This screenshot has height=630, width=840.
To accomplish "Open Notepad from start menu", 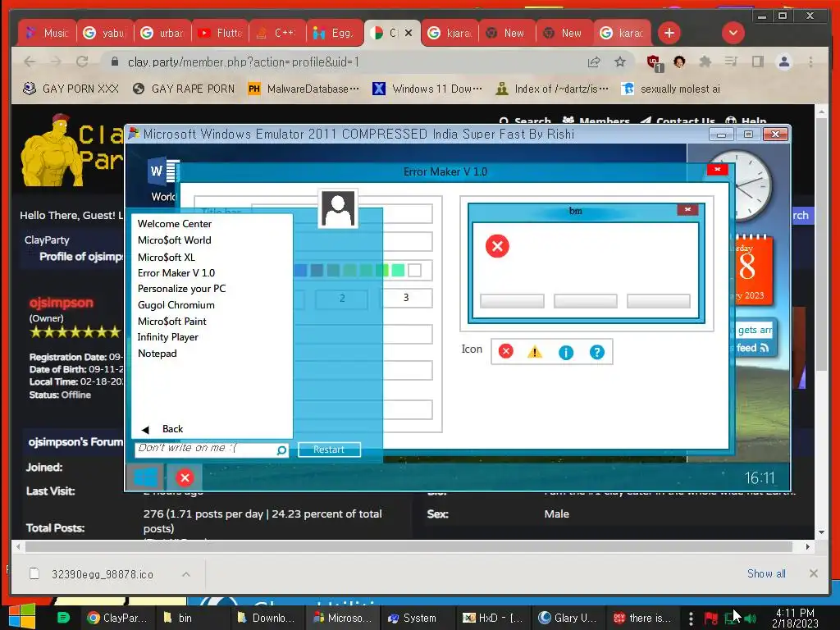I will (157, 354).
